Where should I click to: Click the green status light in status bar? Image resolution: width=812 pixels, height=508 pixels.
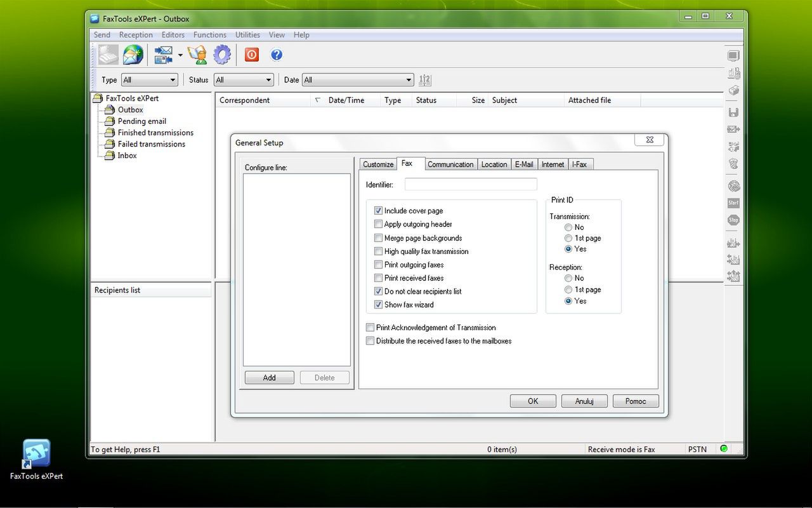click(724, 449)
